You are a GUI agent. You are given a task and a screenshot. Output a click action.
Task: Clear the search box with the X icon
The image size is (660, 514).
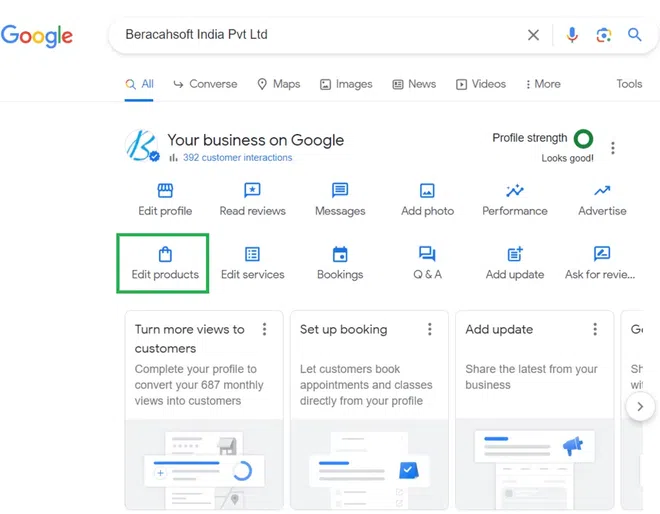pos(533,35)
